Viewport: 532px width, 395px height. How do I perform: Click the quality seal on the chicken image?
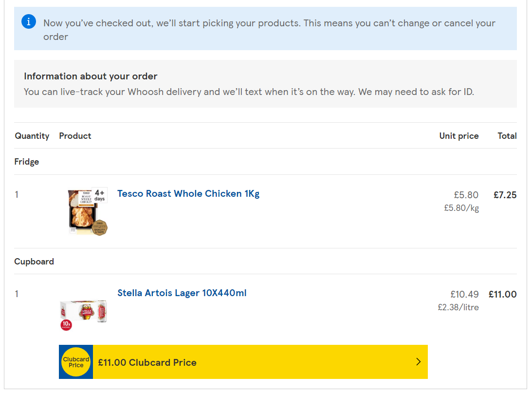click(x=100, y=227)
